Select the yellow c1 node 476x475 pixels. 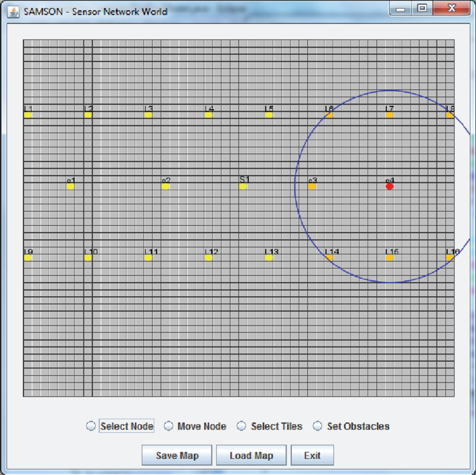[x=70, y=186]
